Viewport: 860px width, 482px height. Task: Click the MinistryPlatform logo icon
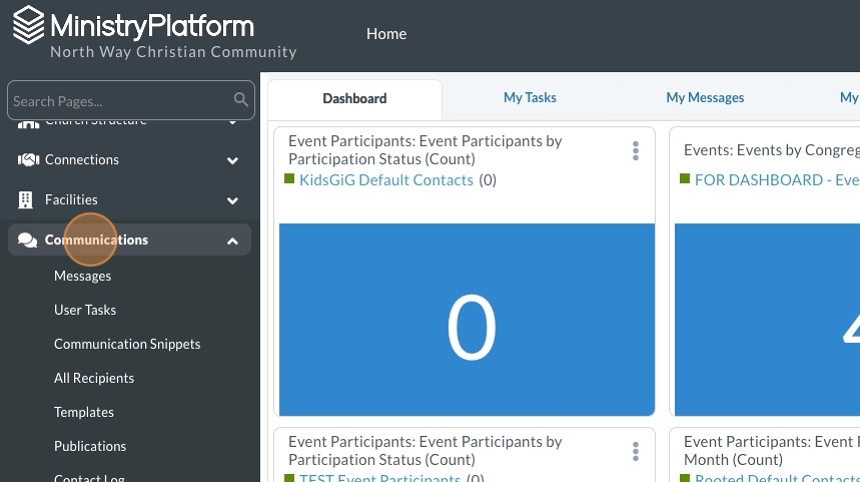(28, 26)
